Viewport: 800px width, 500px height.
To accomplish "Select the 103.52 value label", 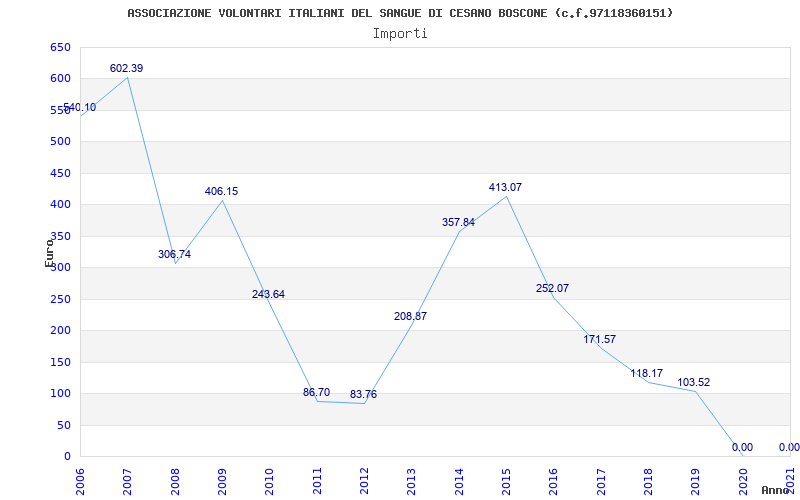I will point(693,382).
